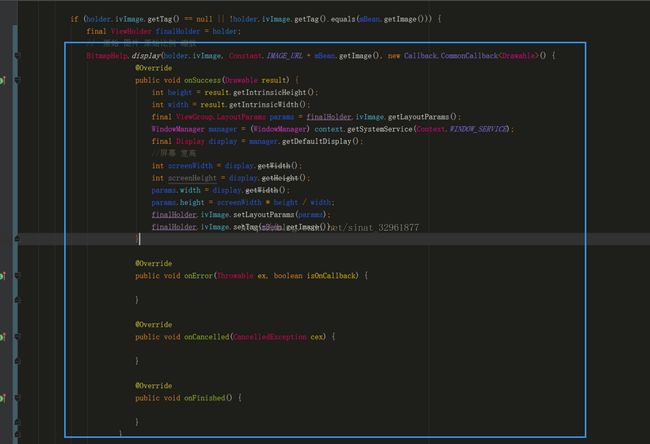Click the 'onFinished' method name

pos(205,398)
